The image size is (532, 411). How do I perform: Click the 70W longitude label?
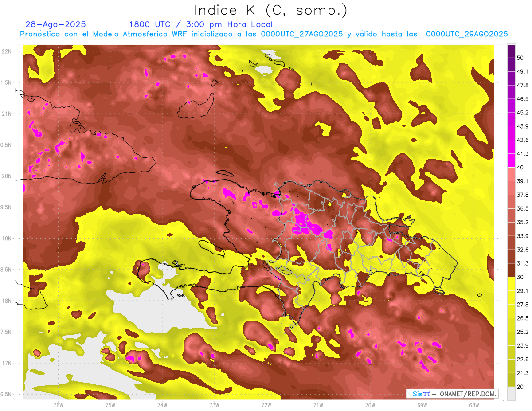[370, 405]
